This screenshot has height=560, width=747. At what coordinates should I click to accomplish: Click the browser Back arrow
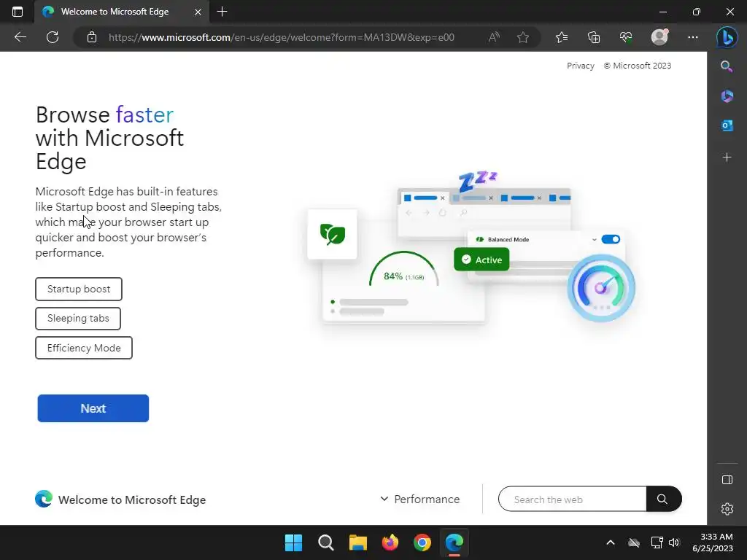point(20,37)
